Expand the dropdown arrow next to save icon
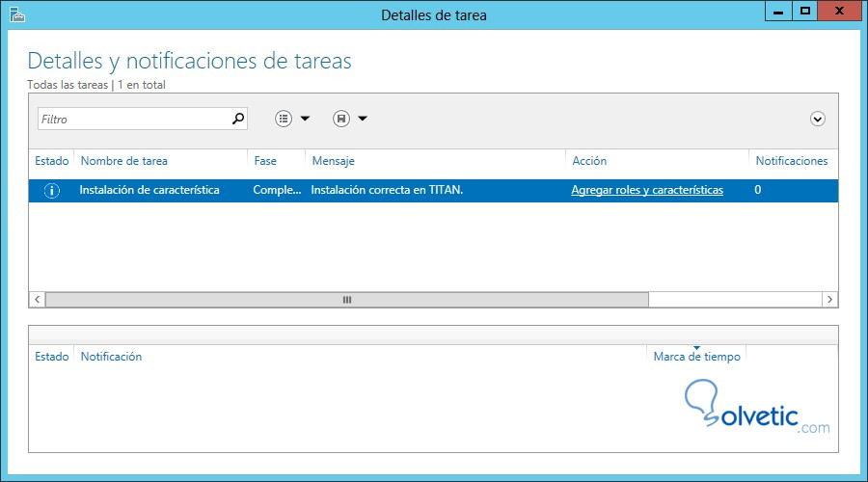This screenshot has width=868, height=482. tap(363, 119)
